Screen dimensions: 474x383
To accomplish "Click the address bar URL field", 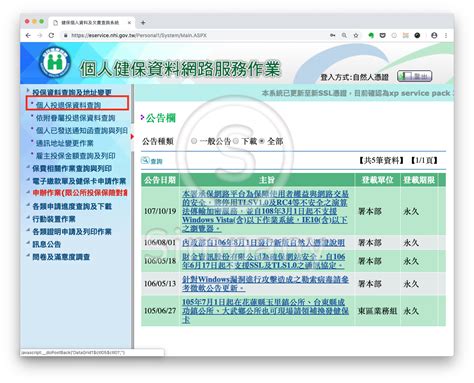I will coord(197,35).
